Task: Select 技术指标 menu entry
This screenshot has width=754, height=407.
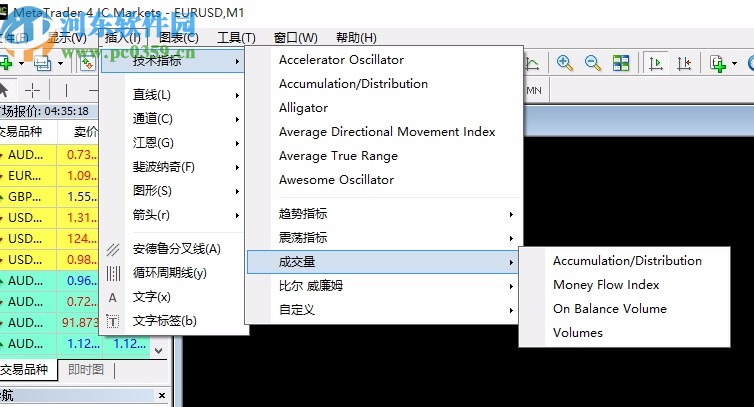Action: click(173, 61)
